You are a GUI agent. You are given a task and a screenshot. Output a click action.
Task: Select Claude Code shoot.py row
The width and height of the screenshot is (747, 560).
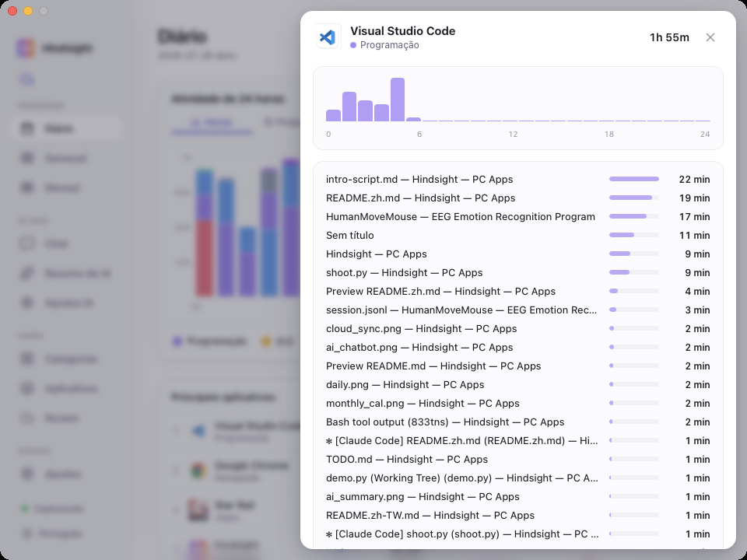click(x=518, y=534)
